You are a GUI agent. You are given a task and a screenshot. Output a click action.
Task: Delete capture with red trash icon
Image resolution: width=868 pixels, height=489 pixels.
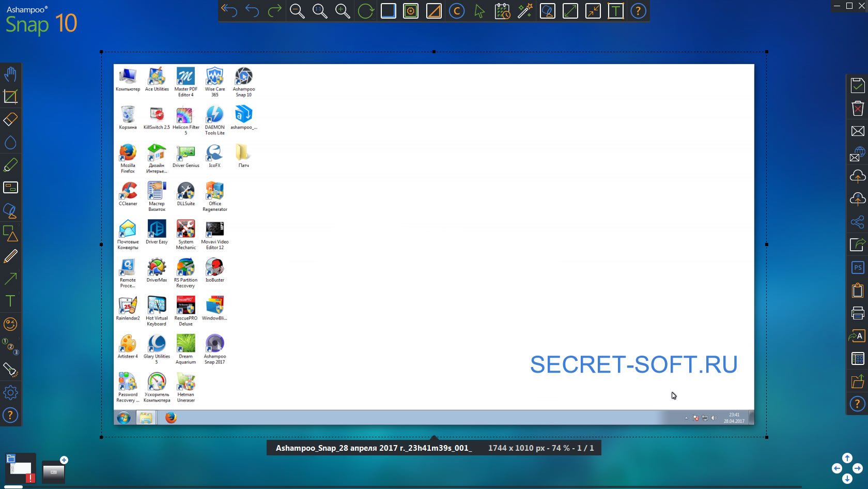(x=858, y=108)
